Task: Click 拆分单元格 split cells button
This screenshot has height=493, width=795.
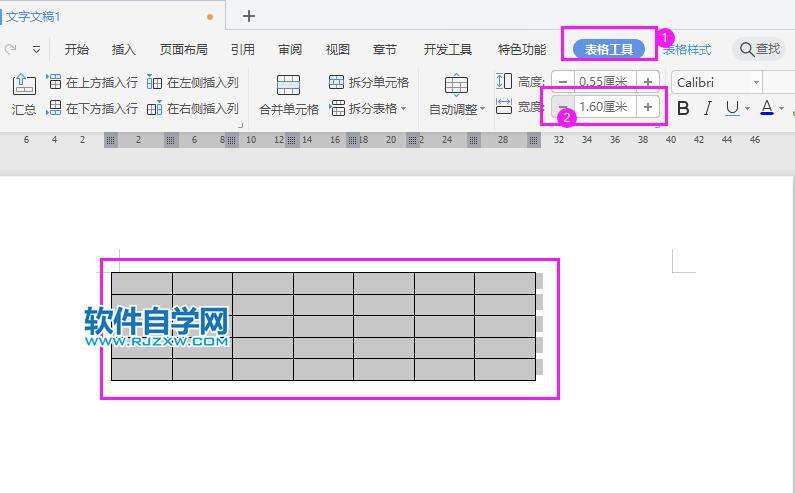Action: pyautogui.click(x=369, y=82)
